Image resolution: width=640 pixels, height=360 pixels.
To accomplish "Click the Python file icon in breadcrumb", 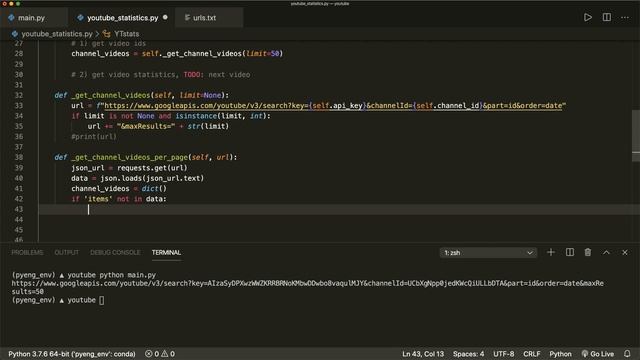I will coord(15,34).
